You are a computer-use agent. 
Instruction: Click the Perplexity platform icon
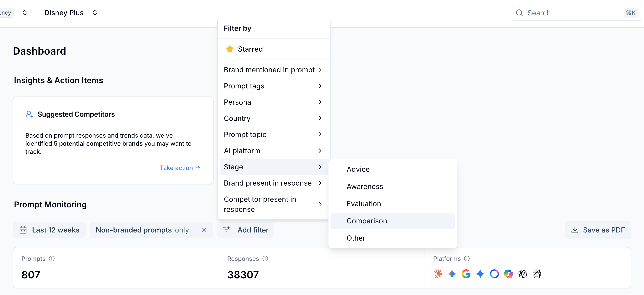(537, 274)
